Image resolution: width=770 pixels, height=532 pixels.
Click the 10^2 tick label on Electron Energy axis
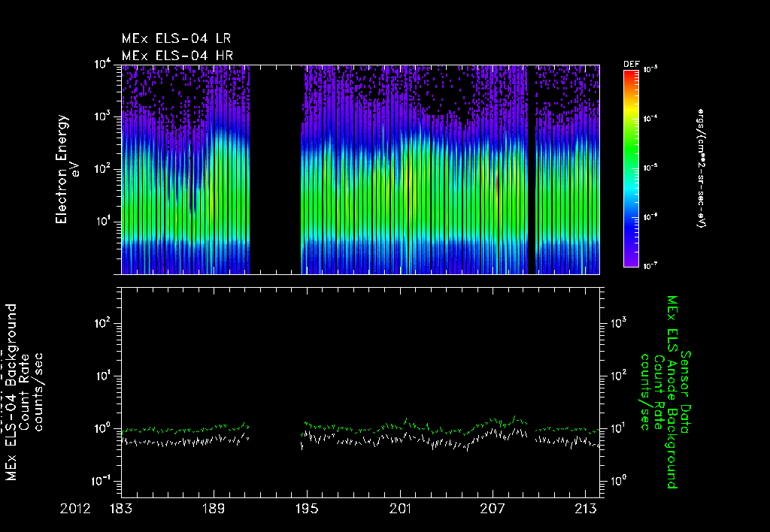(102, 169)
